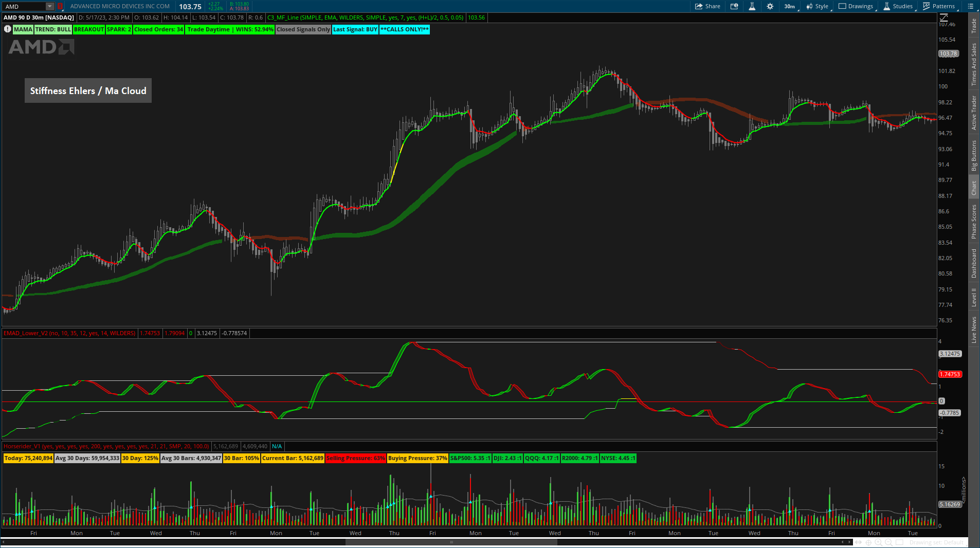Click the EMAD_Lower_V2 study title

pyautogui.click(x=69, y=333)
